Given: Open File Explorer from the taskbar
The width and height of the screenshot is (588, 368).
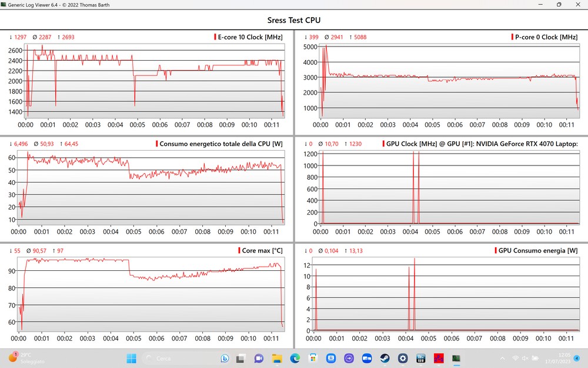Looking at the screenshot, I should [277, 358].
